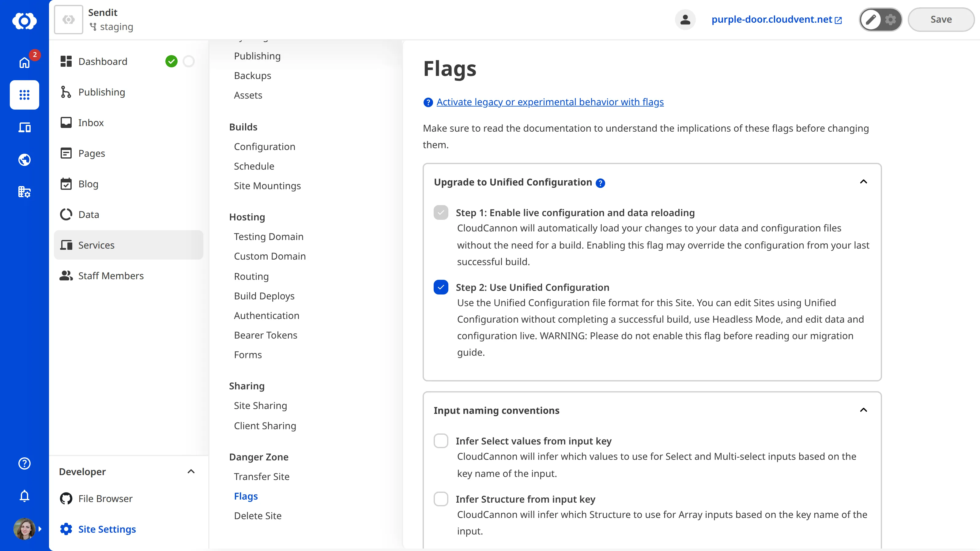
Task: Open the help question mark icon in sidebar
Action: pyautogui.click(x=24, y=463)
